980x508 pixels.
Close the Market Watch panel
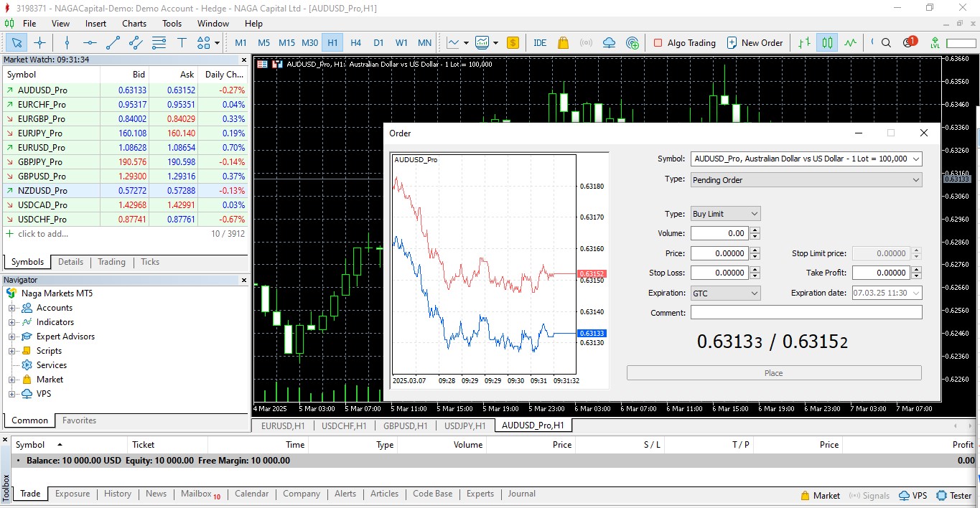[x=243, y=60]
